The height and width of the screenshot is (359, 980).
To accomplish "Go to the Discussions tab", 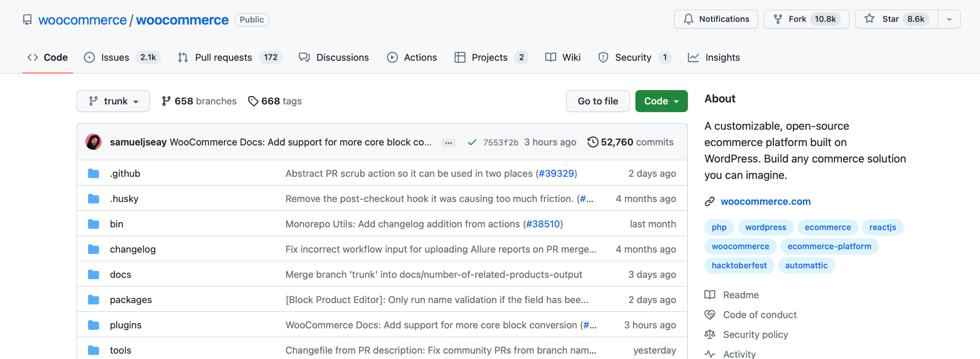I will coord(334,57).
